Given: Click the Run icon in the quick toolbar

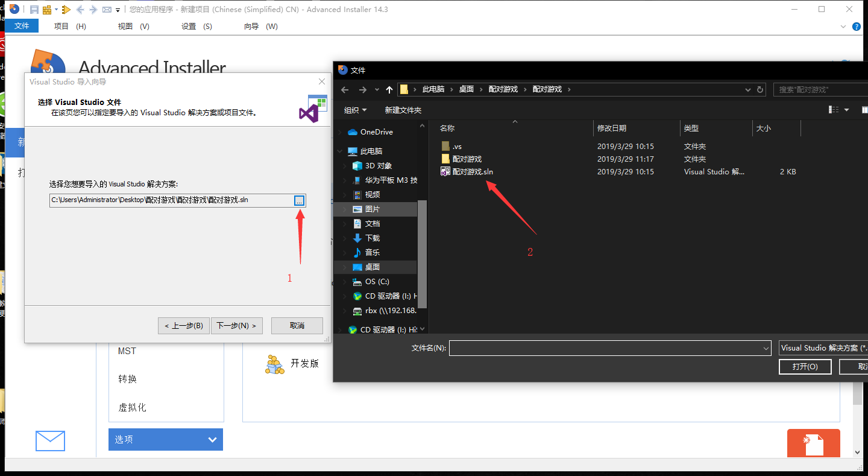Looking at the screenshot, I should coord(66,10).
